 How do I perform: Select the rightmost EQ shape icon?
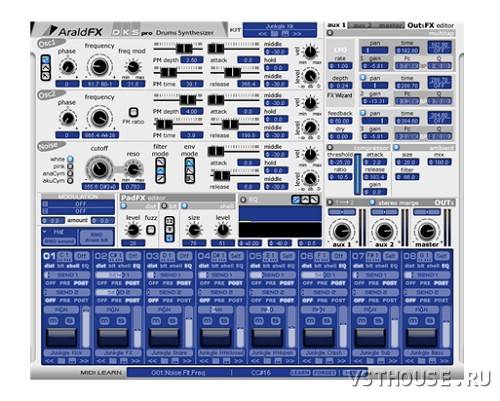[314, 200]
